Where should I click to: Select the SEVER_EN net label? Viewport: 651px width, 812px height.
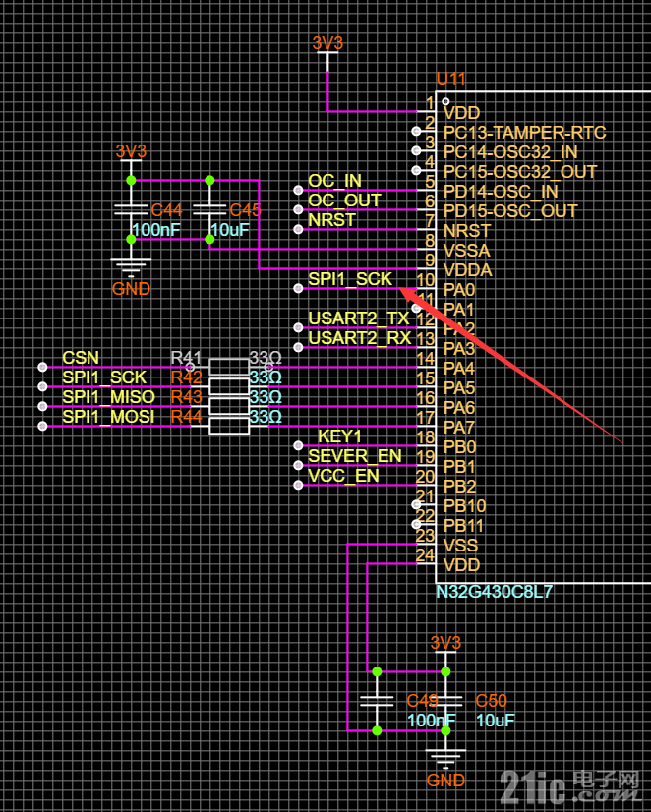[355, 456]
